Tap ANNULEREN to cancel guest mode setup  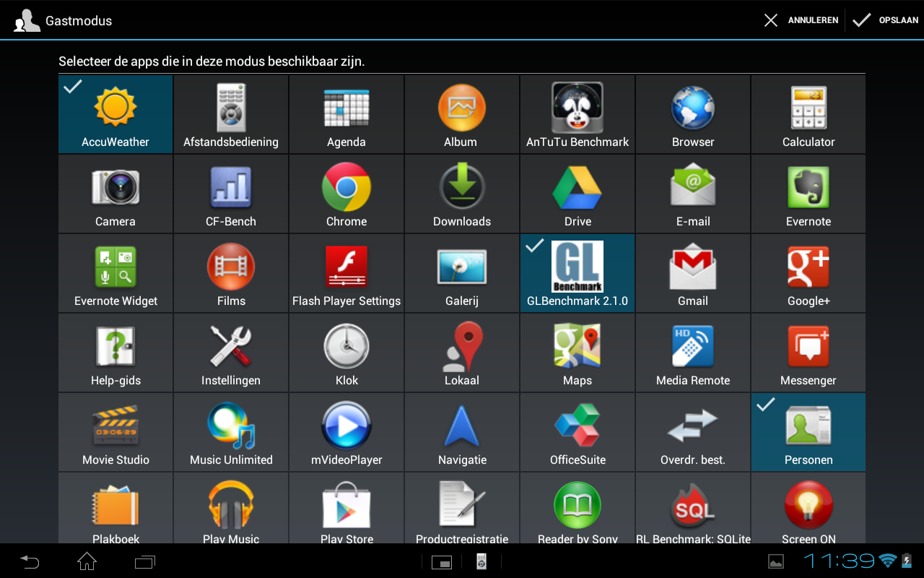pyautogui.click(x=801, y=20)
